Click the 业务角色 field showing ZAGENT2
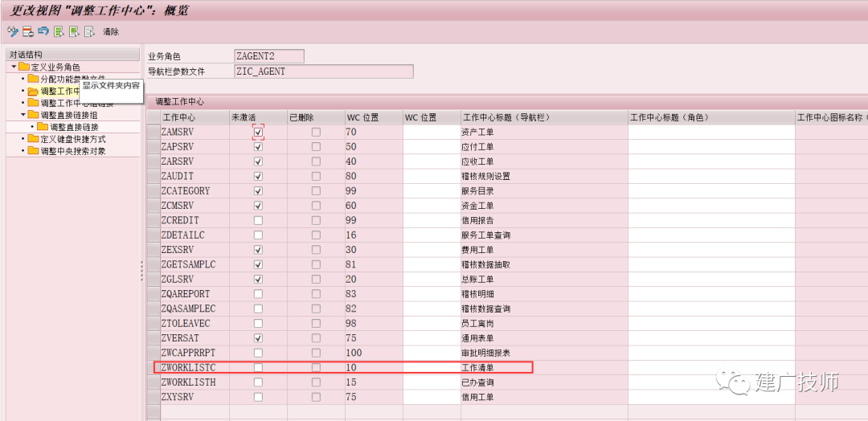The image size is (868, 421). 269,56
